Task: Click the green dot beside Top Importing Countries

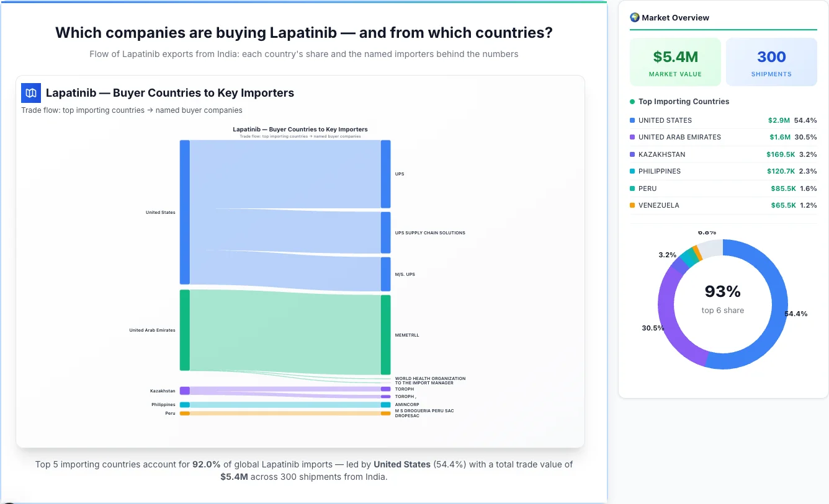Action: point(634,102)
